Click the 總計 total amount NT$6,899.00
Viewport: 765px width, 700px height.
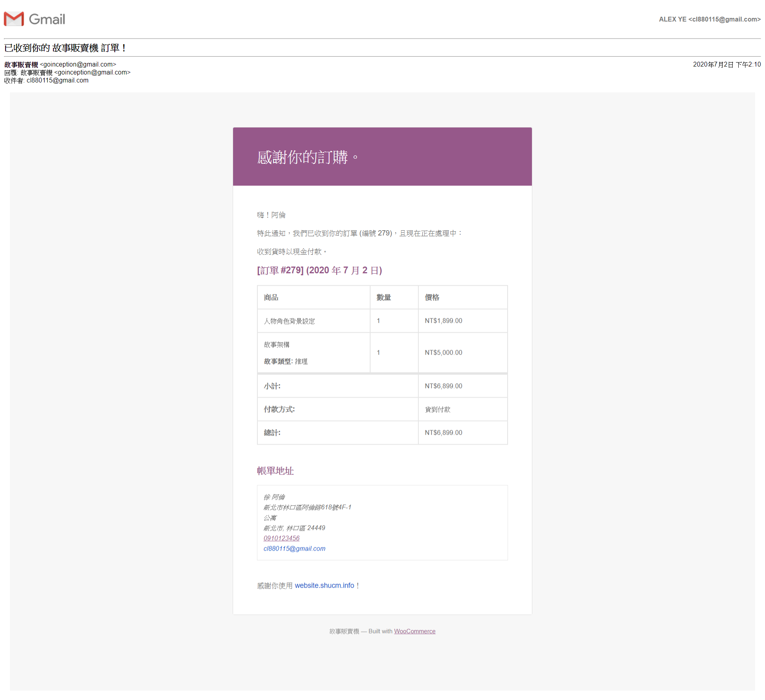click(443, 433)
